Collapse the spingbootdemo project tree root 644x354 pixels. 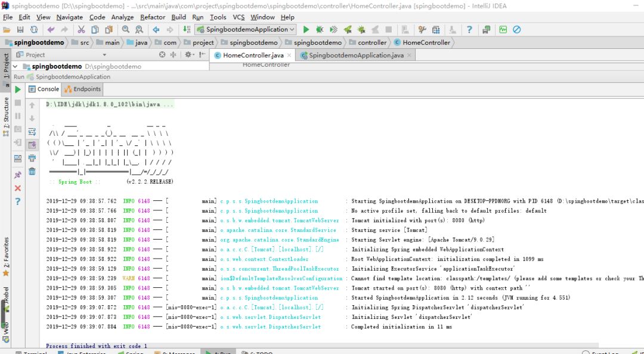15,66
